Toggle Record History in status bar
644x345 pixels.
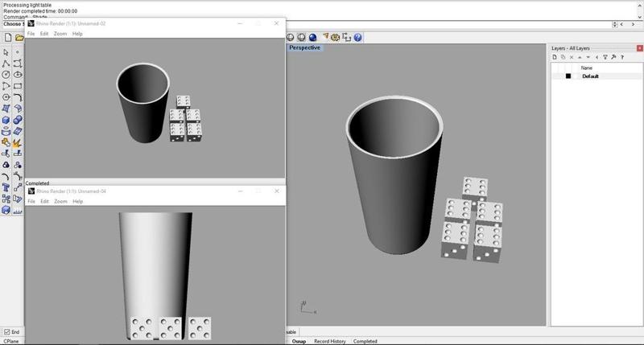pyautogui.click(x=330, y=341)
